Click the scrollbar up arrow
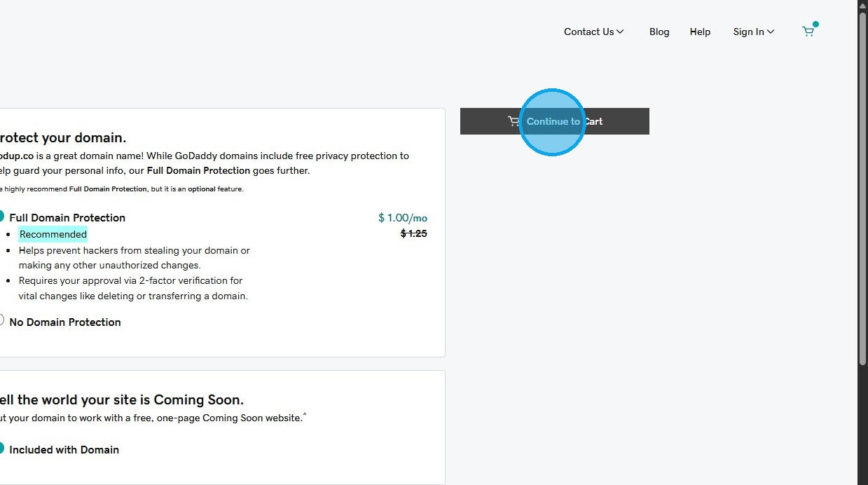Viewport: 868px width, 485px height. pyautogui.click(x=862, y=6)
